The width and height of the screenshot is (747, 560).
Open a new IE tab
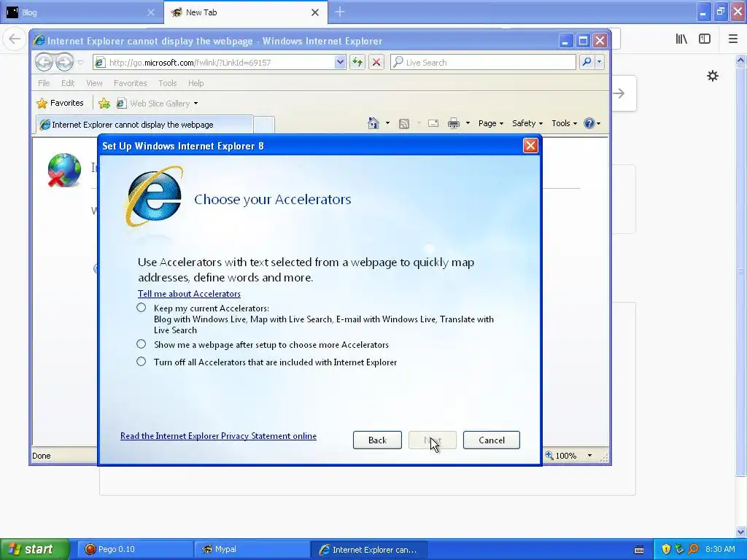click(x=264, y=125)
